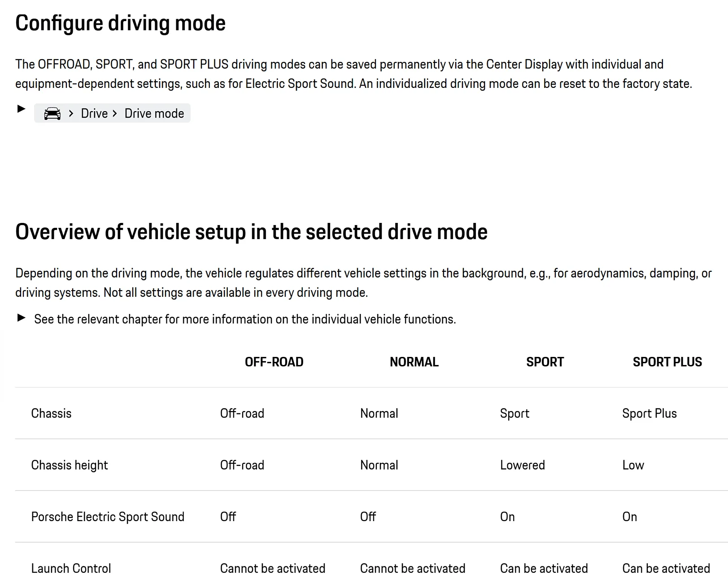The height and width of the screenshot is (583, 728).
Task: Select the 'Porsche Electric Sport Sound' row label
Action: pyautogui.click(x=108, y=517)
